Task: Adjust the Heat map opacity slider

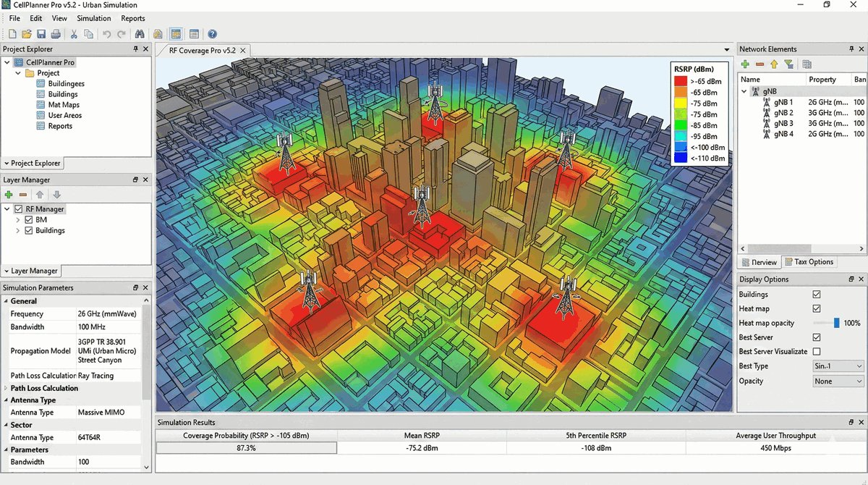Action: (836, 323)
